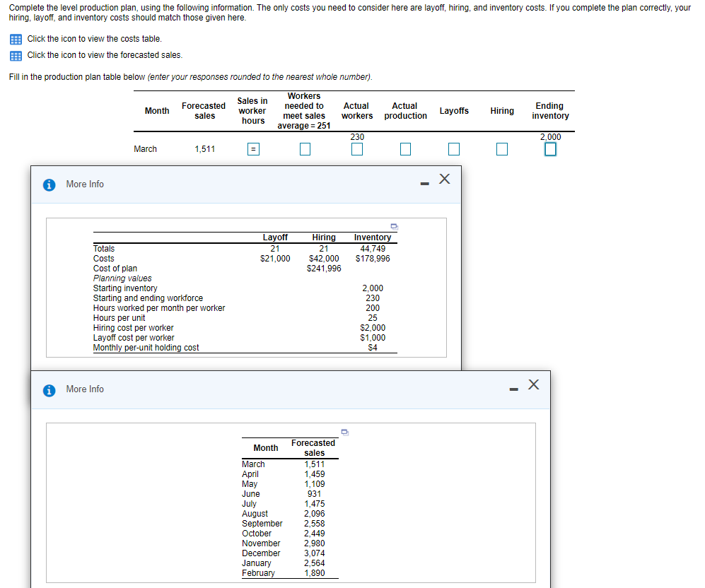The image size is (705, 588).
Task: Close the costs More Info dialog
Action: coord(445,179)
